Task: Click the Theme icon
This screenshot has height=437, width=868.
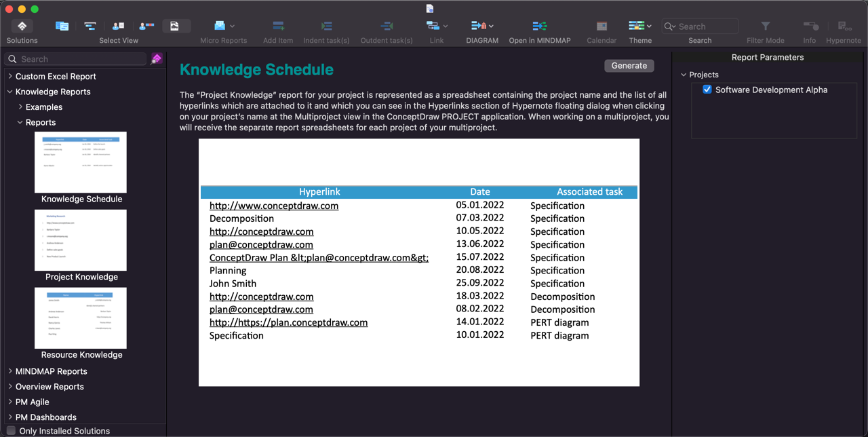Action: click(x=636, y=26)
